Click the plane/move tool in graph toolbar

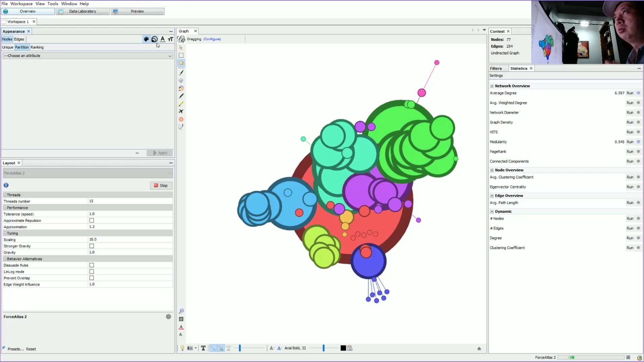181,111
